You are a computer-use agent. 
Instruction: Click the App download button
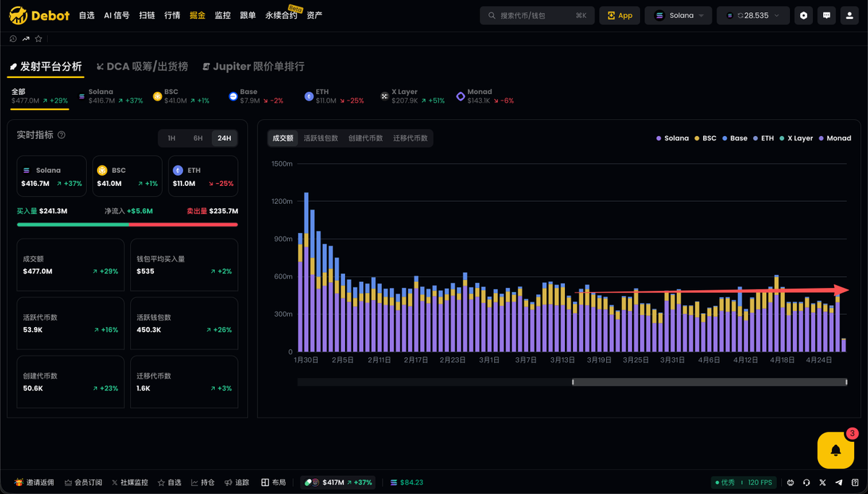point(619,15)
